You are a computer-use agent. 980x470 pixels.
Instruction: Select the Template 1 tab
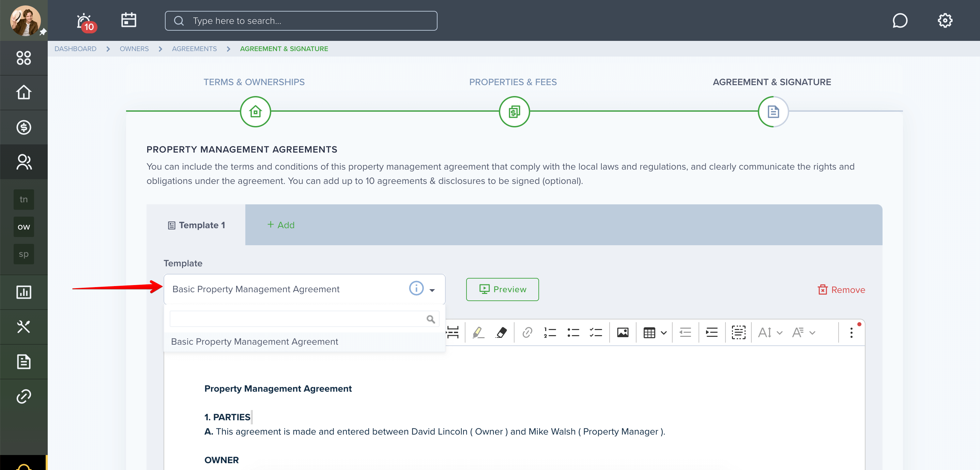tap(196, 225)
